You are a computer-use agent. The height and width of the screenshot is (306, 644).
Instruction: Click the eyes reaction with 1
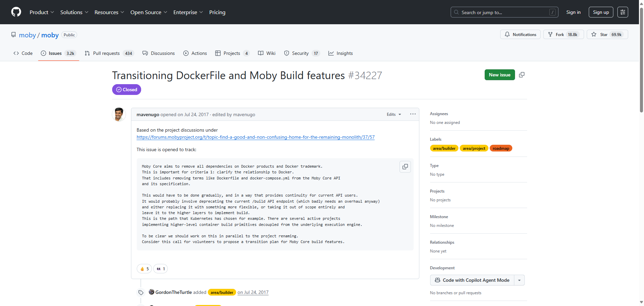point(161,269)
